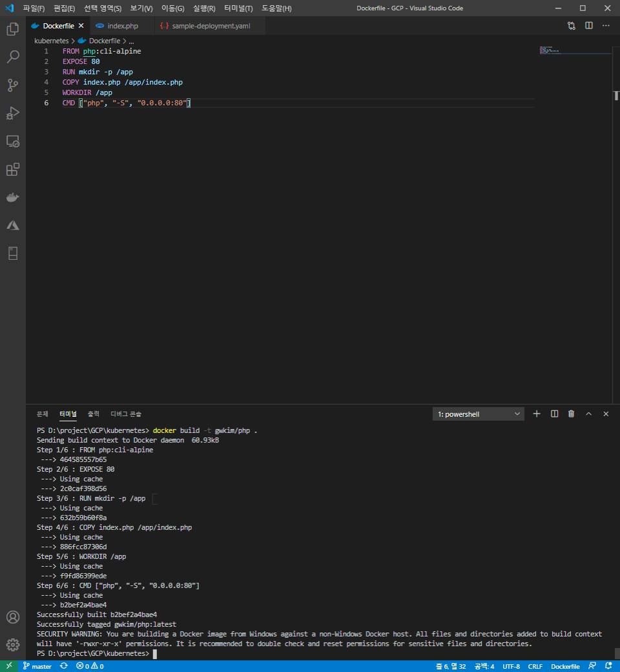Click Dockerfile in the breadcrumb
The height and width of the screenshot is (672, 620).
click(104, 41)
